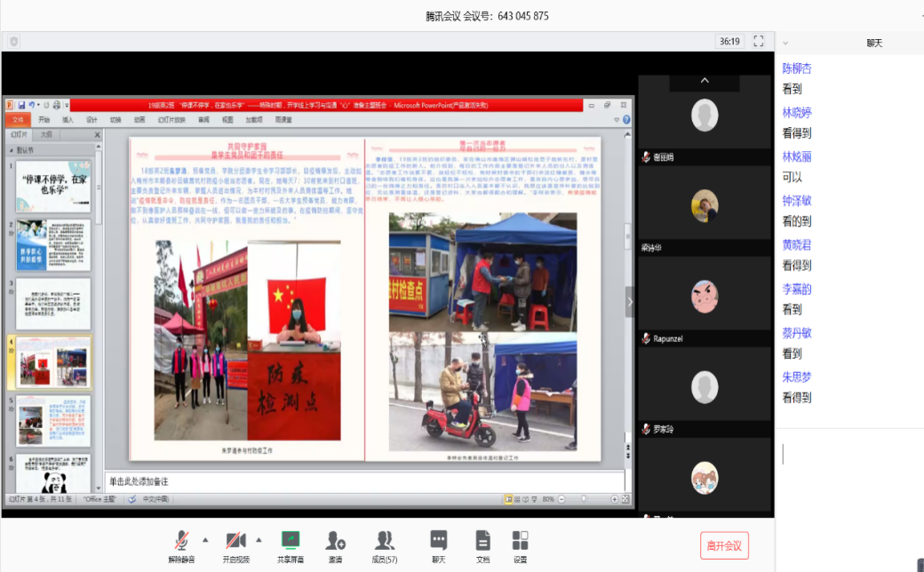Open the invite (邀请) option
The width and height of the screenshot is (924, 572).
tap(336, 541)
